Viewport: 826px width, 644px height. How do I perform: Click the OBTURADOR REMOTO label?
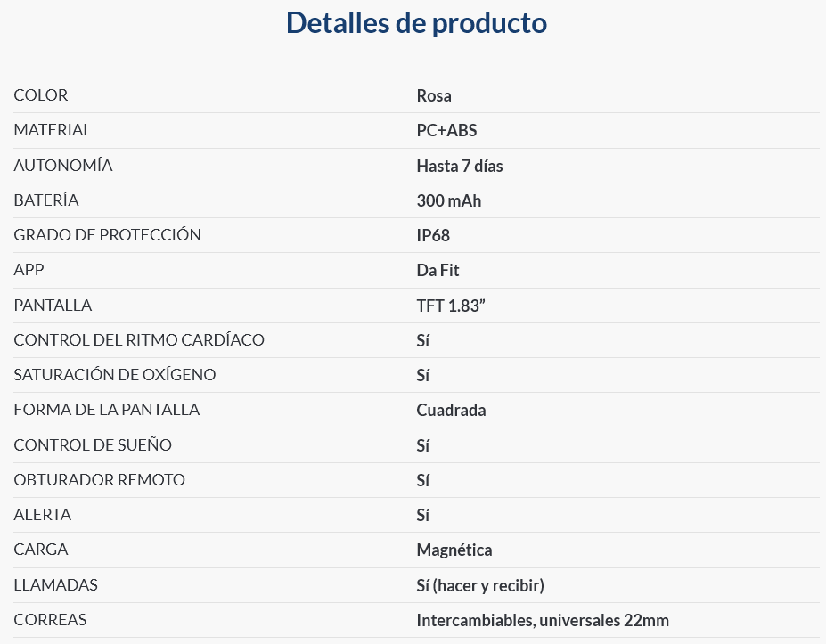[x=100, y=480]
